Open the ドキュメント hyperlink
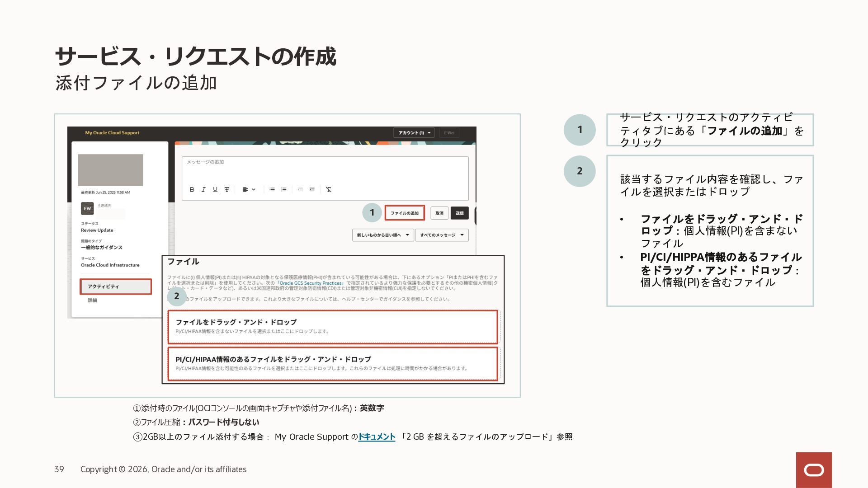Screen dimensions: 868x488 coord(377,437)
